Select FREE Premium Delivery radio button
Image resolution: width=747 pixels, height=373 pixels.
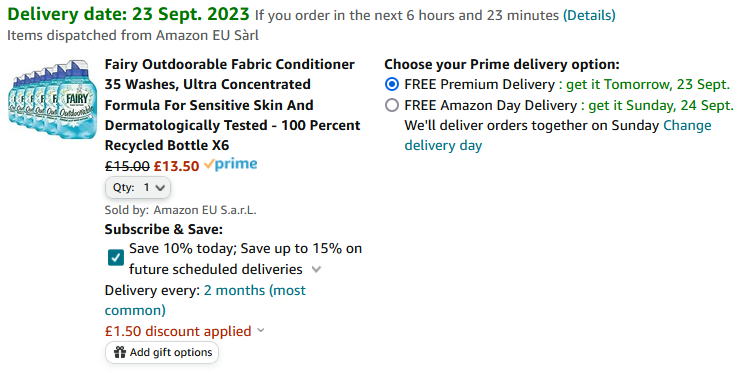pyautogui.click(x=392, y=85)
